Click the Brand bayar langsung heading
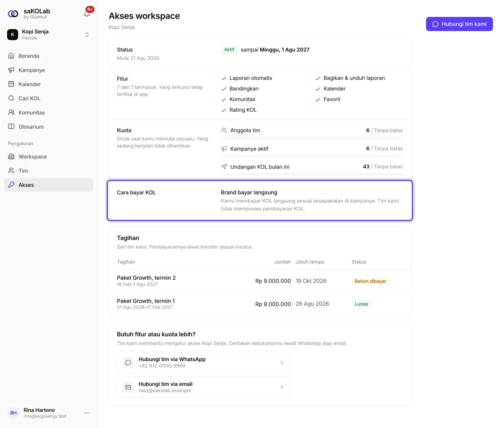This screenshot has width=504, height=428. (x=249, y=192)
